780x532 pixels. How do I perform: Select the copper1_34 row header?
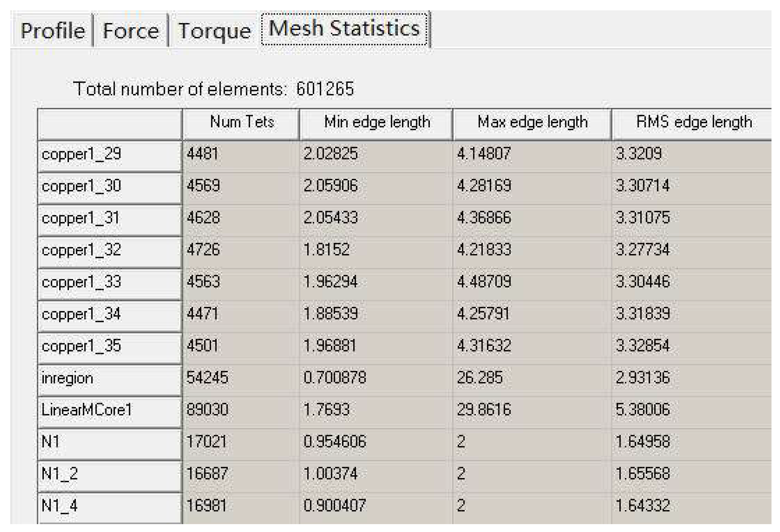[x=110, y=315]
